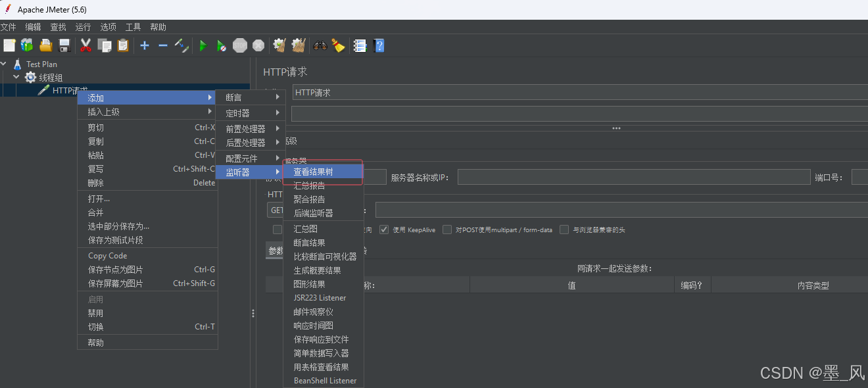This screenshot has width=868, height=388.
Task: Choose 生成概要结果 listener
Action: [323, 270]
